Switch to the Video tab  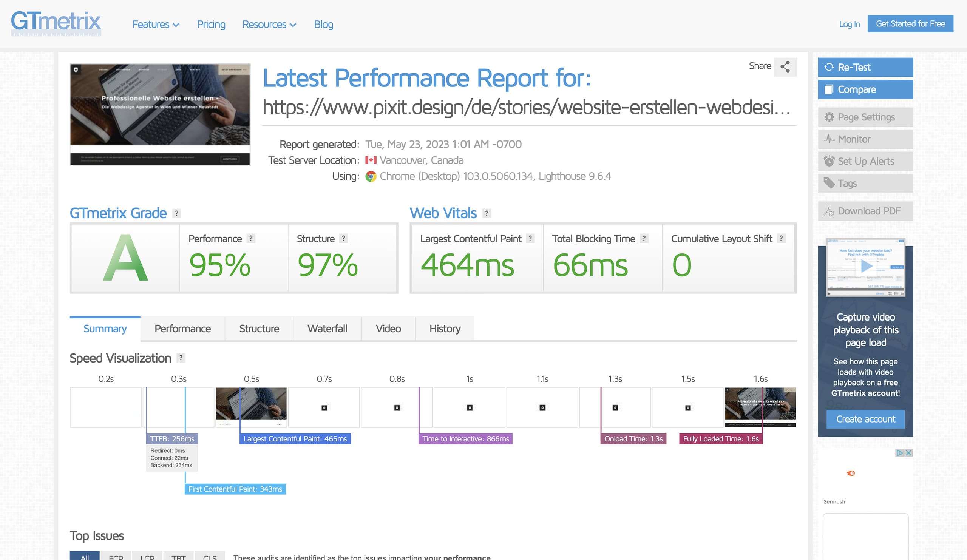[388, 329]
